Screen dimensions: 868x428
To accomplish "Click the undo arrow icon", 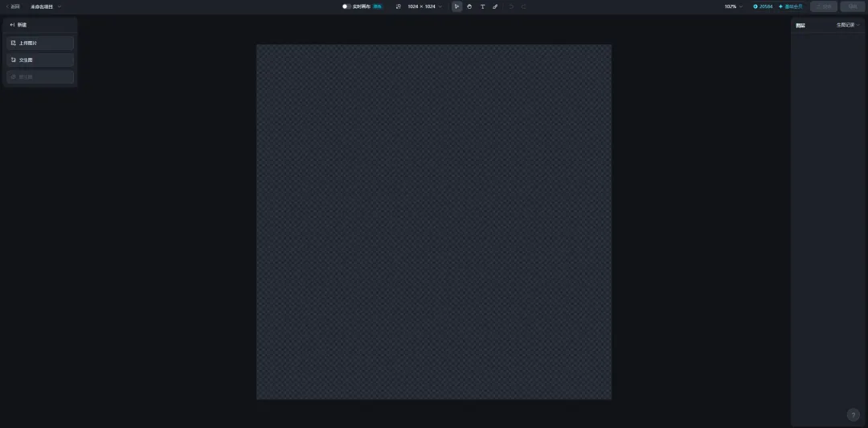I will coord(511,6).
